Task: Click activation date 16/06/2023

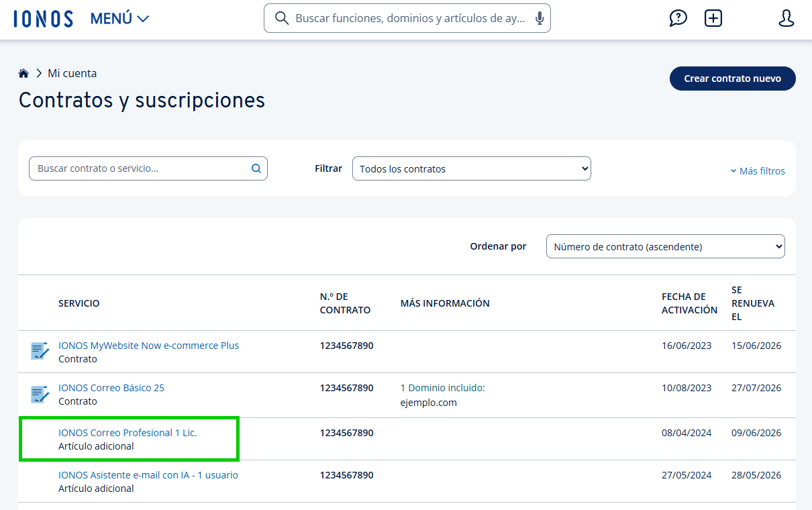Action: (x=687, y=346)
